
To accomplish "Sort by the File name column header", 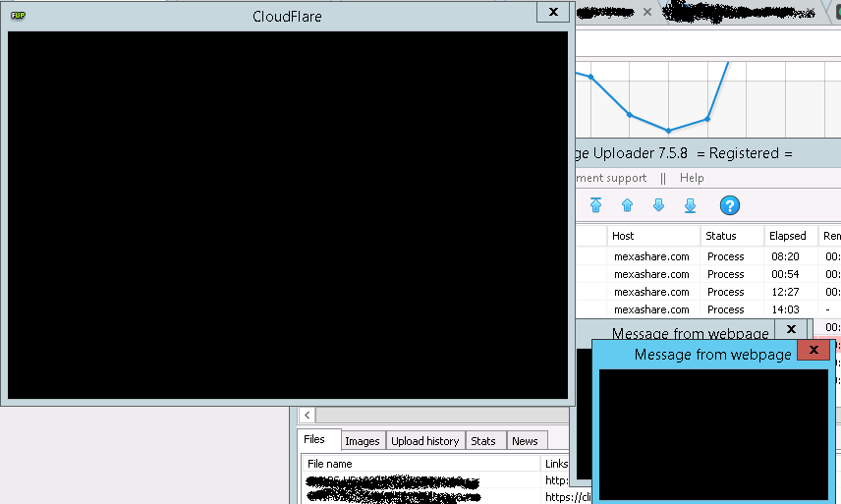I will (x=421, y=464).
